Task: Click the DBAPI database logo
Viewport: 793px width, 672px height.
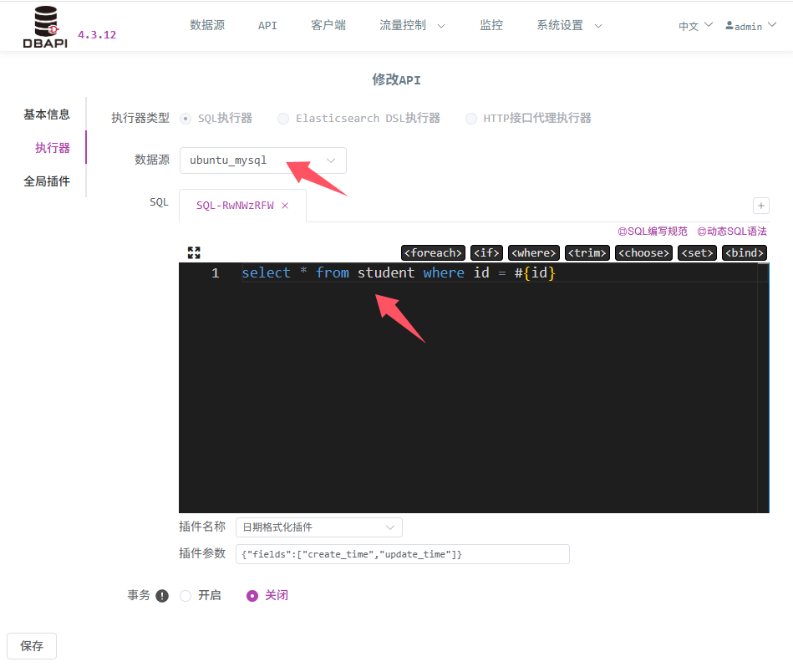Action: [45, 27]
